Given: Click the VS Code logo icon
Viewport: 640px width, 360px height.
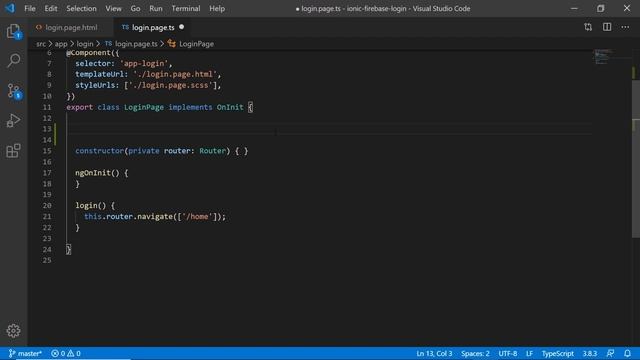Looking at the screenshot, I should (10, 8).
